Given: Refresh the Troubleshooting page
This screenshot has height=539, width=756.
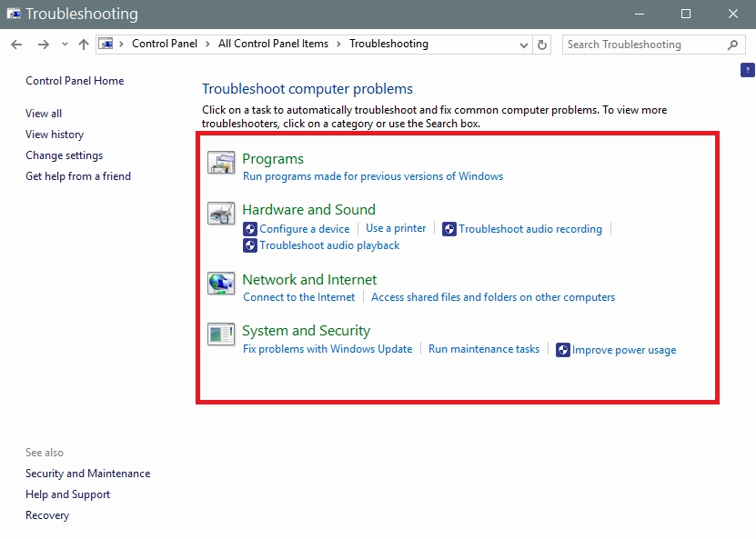Looking at the screenshot, I should 543,45.
